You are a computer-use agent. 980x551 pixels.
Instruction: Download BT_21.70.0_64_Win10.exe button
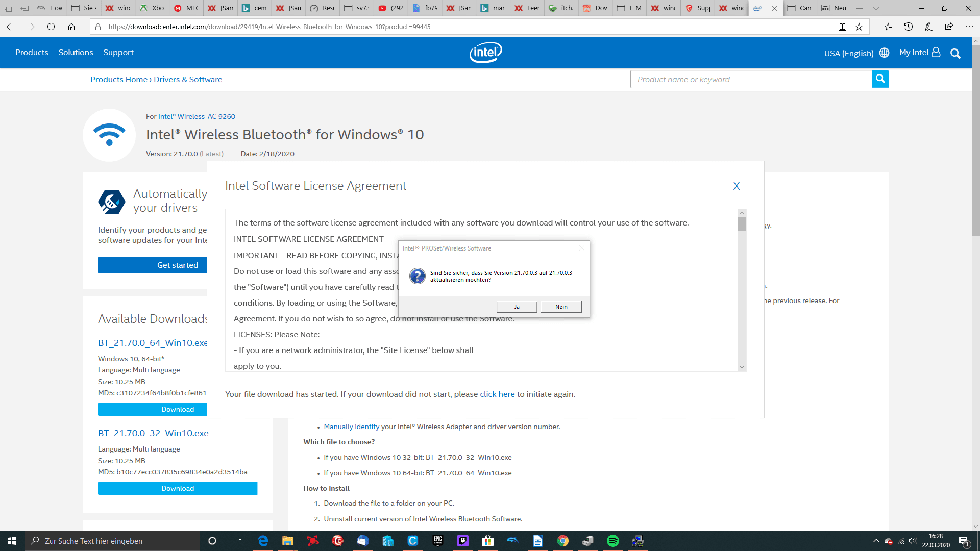[153, 409]
